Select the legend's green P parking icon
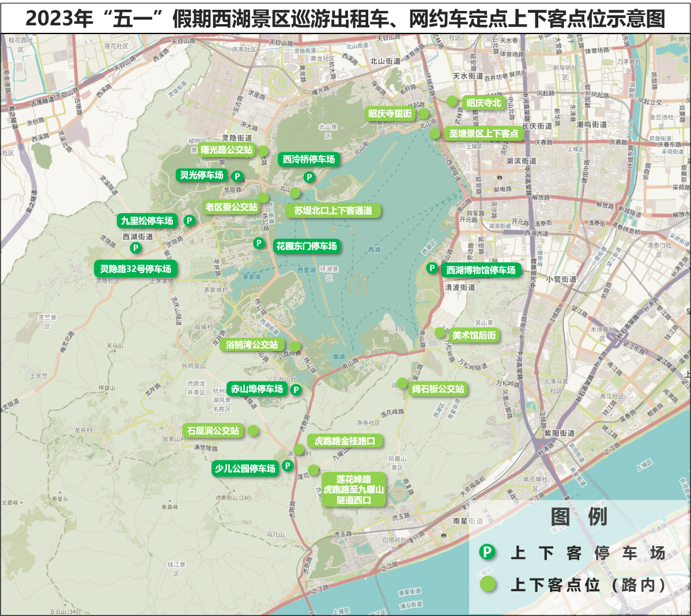 click(488, 551)
